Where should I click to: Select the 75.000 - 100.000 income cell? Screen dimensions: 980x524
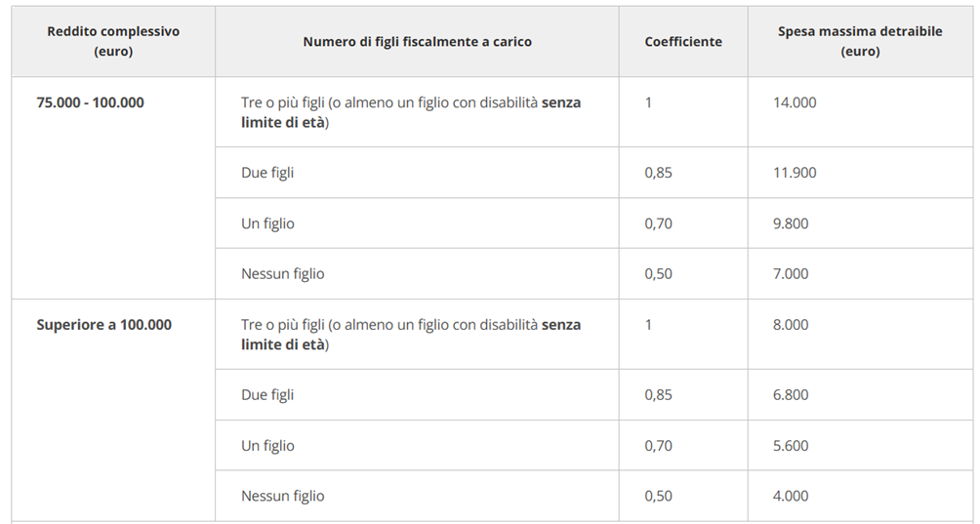point(90,102)
